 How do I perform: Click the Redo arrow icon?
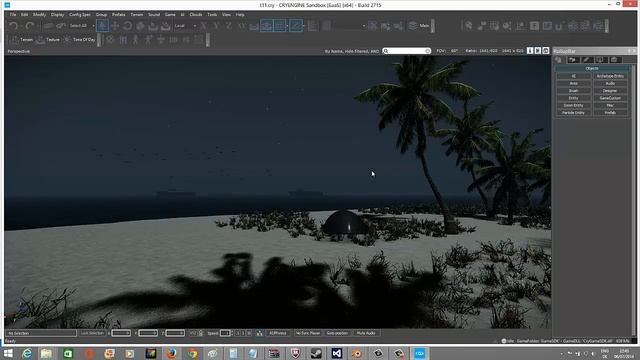point(29,26)
